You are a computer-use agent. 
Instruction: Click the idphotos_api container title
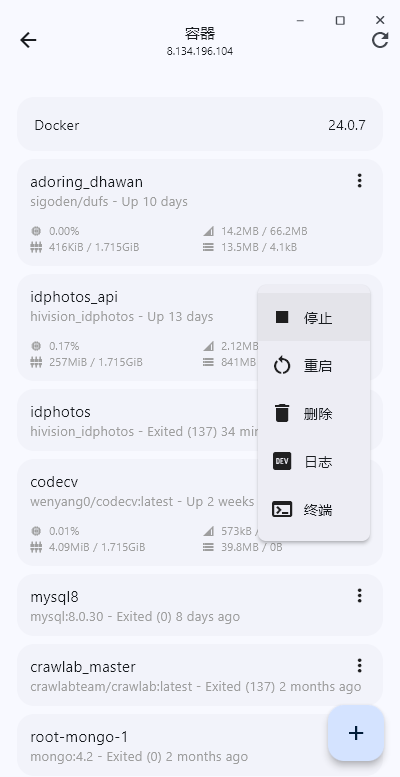pos(74,297)
